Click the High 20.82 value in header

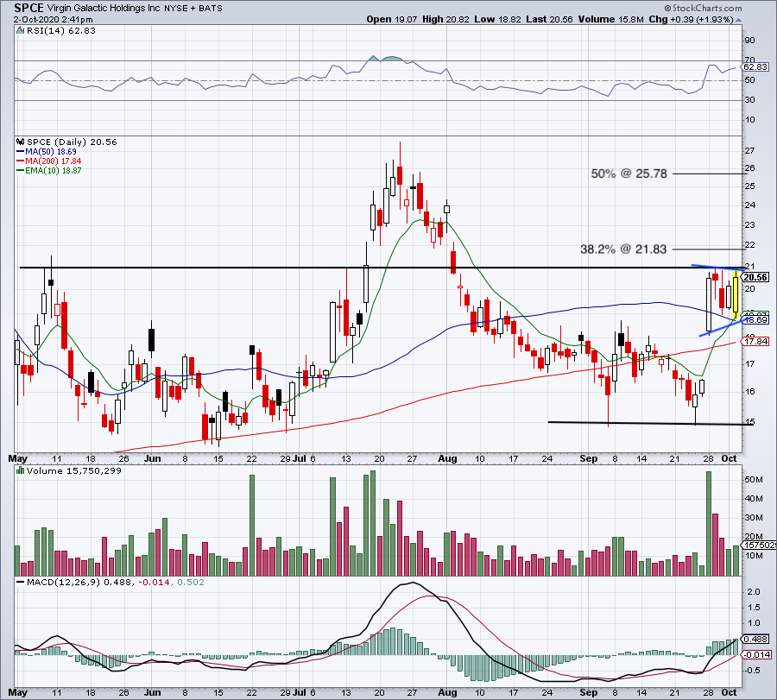[446, 19]
